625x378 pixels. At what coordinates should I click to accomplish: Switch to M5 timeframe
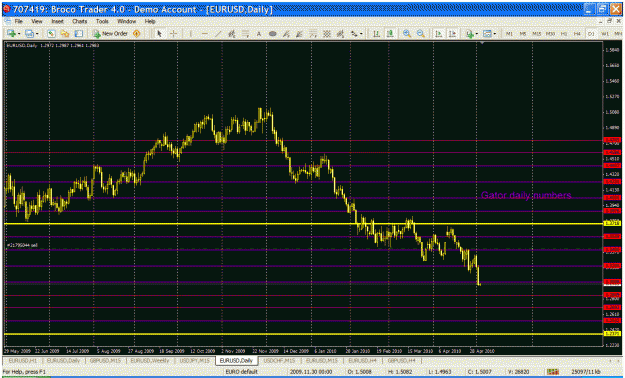[523, 34]
